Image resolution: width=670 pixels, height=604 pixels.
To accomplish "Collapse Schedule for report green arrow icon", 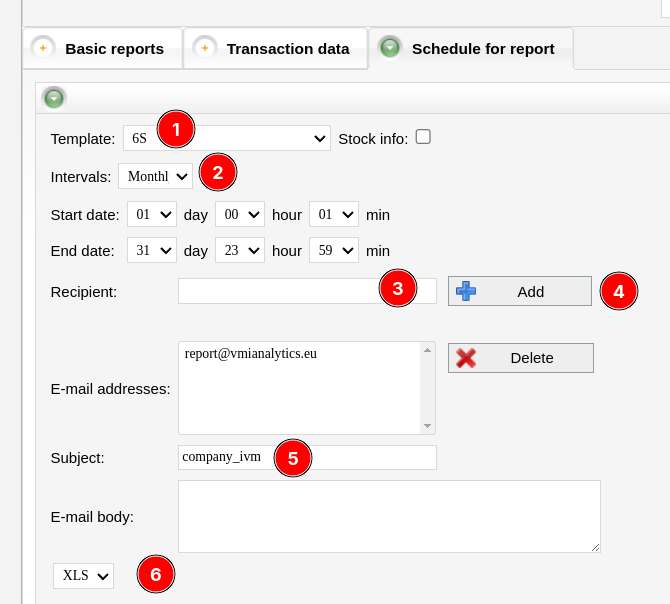I will coord(390,47).
